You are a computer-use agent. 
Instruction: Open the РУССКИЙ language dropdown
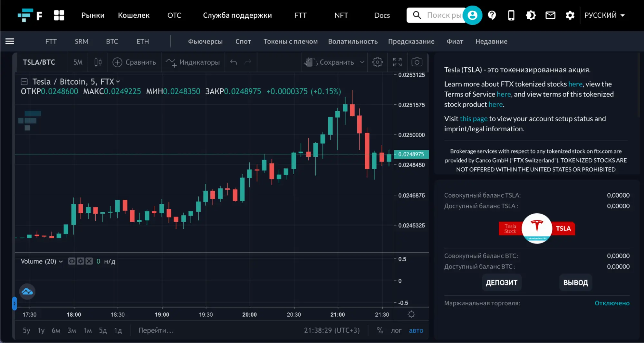tap(604, 15)
